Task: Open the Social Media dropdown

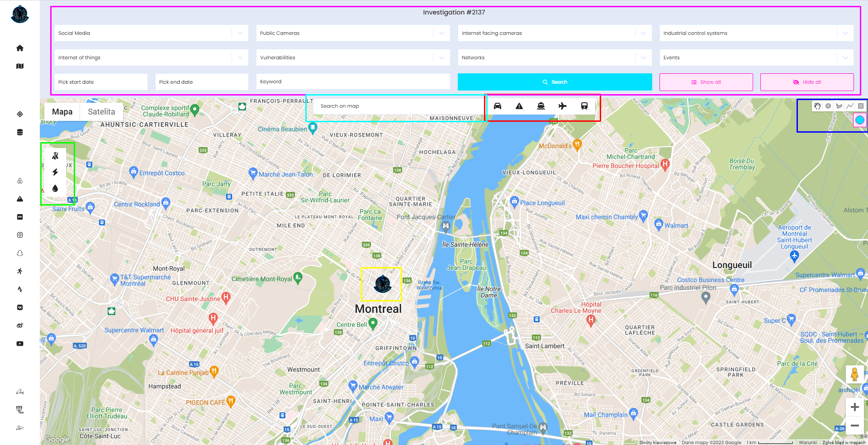Action: pyautogui.click(x=152, y=33)
